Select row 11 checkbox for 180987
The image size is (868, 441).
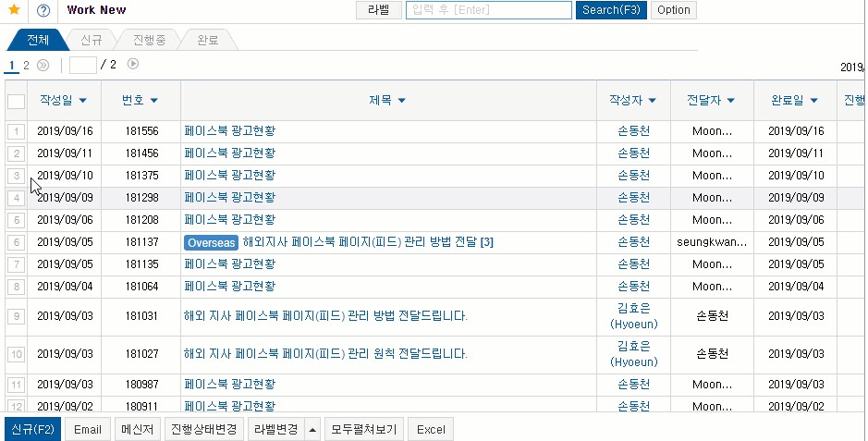pos(17,385)
